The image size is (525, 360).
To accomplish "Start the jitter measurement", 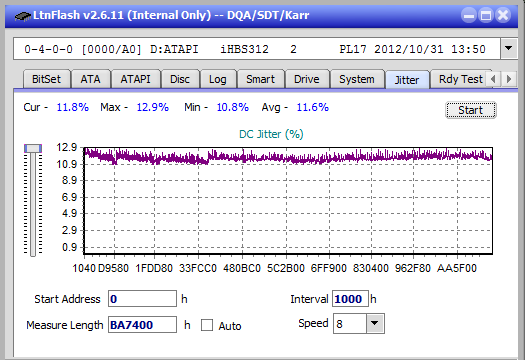I will [x=470, y=110].
